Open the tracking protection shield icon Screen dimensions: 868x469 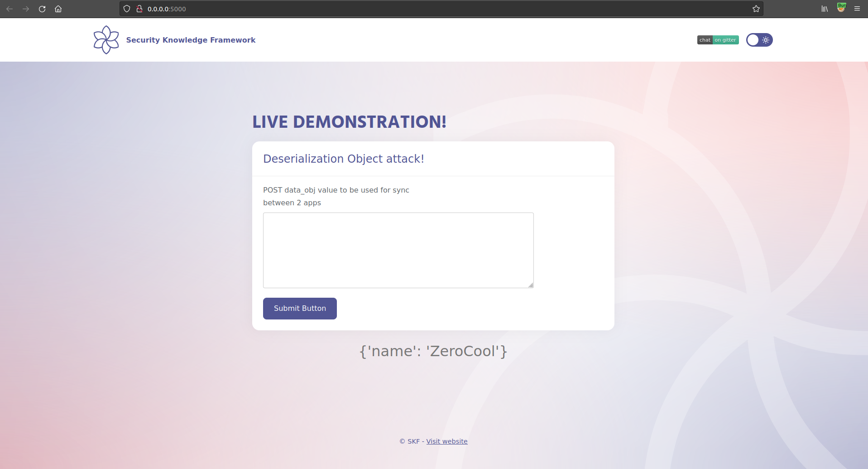pos(127,9)
